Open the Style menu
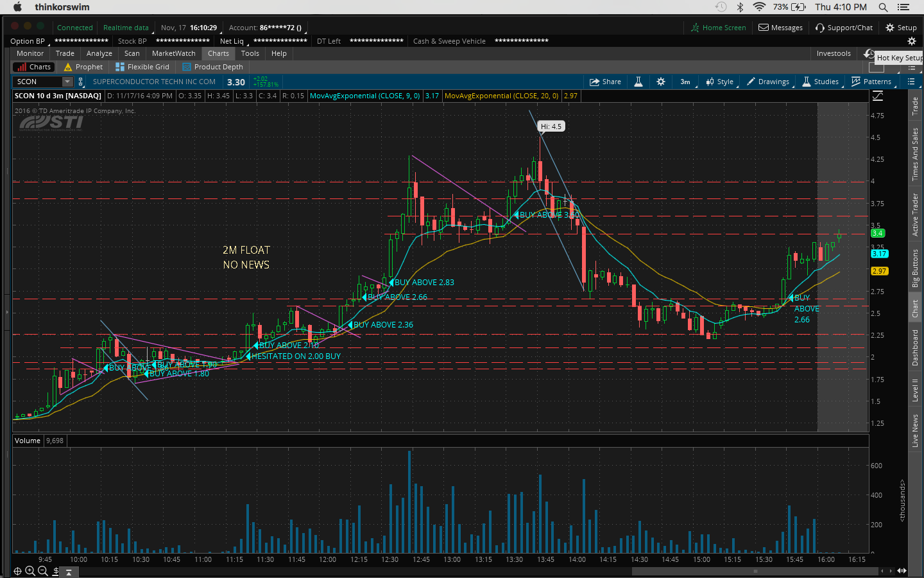 click(x=719, y=82)
